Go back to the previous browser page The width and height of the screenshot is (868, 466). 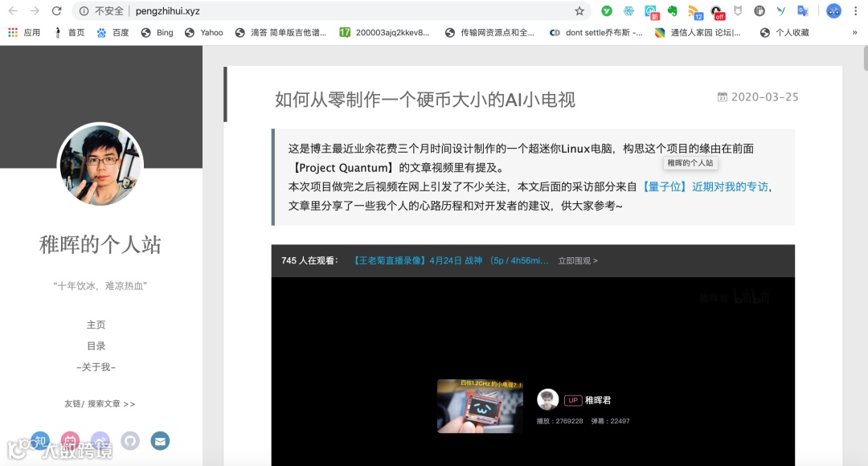14,11
